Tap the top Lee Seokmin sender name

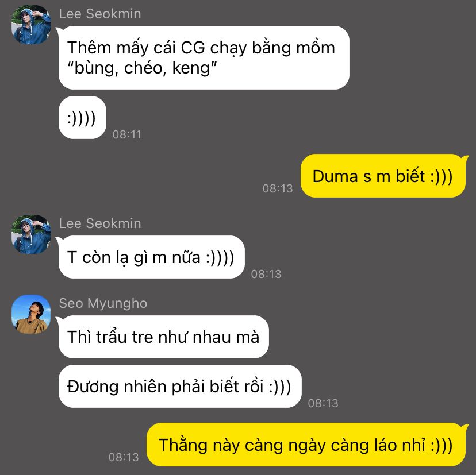100,14
